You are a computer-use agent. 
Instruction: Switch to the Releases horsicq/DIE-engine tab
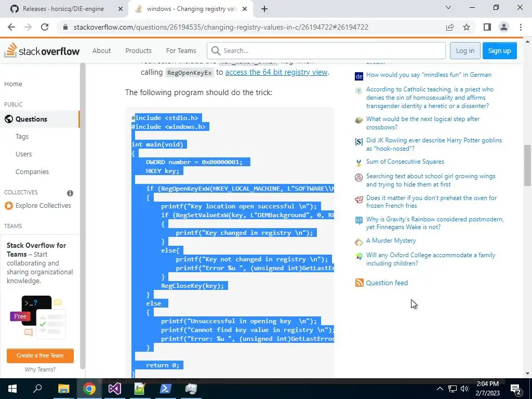tap(63, 9)
